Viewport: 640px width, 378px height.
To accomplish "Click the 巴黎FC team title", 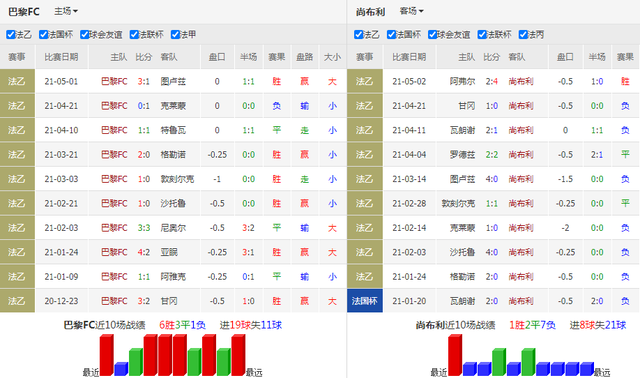I will tap(24, 12).
